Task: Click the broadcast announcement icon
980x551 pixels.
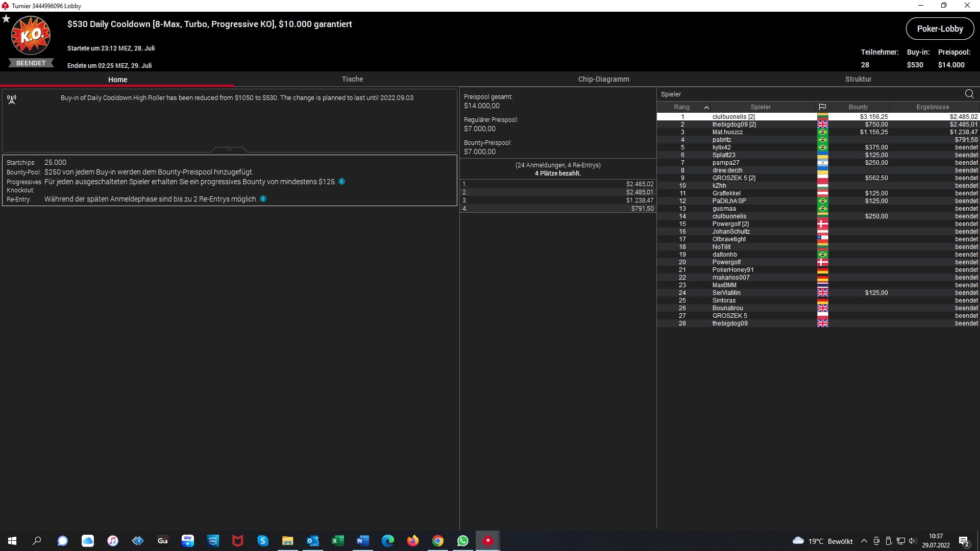Action: pos(12,99)
